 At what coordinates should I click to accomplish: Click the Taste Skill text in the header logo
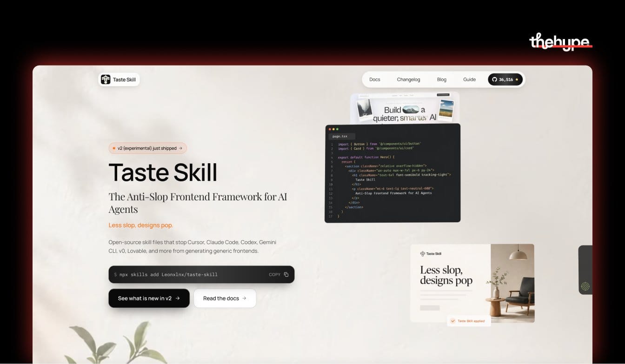[x=124, y=79]
